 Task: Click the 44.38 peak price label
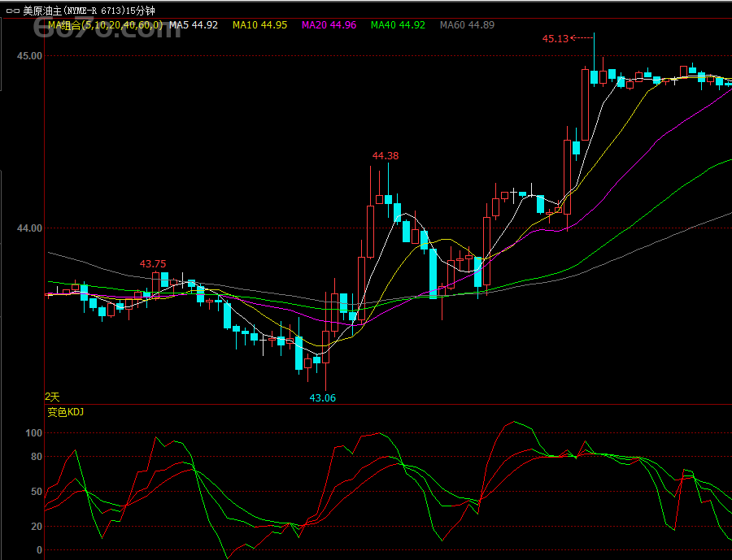tap(386, 155)
